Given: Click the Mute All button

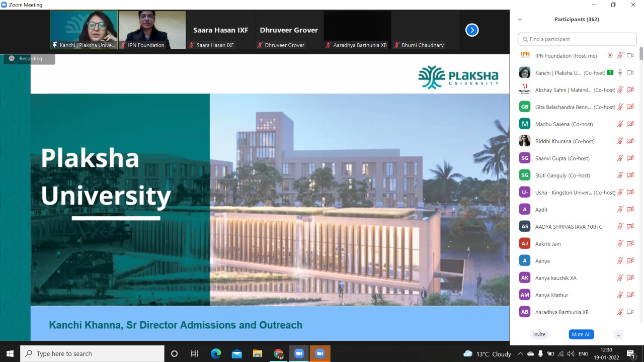Looking at the screenshot, I should (x=581, y=334).
